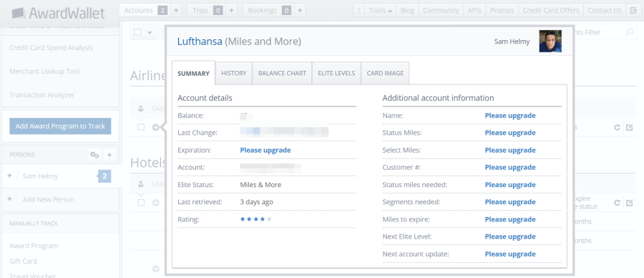Open Contact Us page

605,10
